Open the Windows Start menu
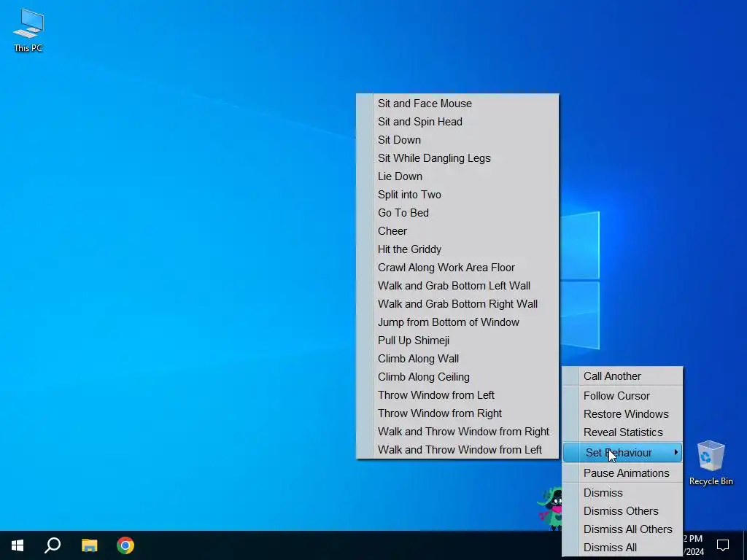Image resolution: width=747 pixels, height=560 pixels. 18,545
